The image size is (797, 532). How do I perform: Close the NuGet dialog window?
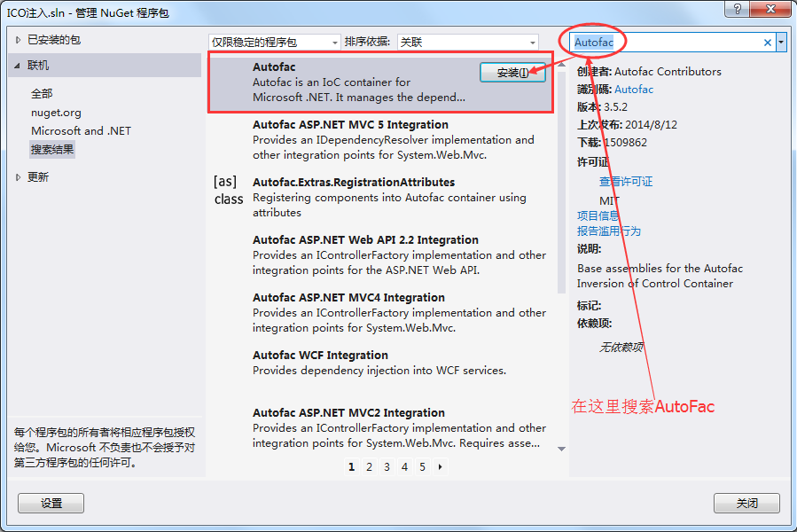point(770,9)
